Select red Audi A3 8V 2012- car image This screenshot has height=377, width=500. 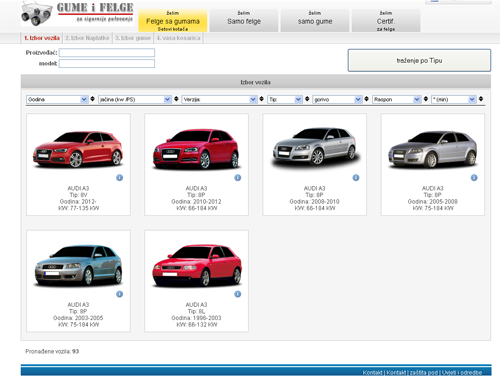point(78,149)
